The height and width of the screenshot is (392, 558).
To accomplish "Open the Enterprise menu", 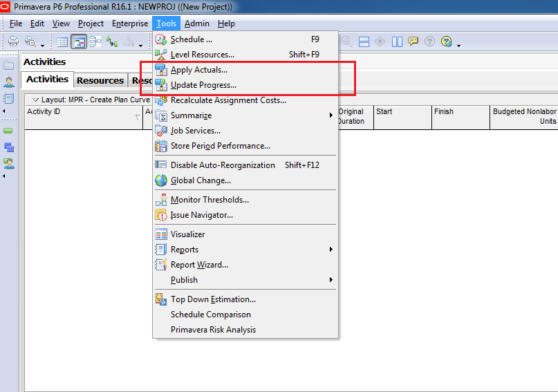I will tap(130, 24).
